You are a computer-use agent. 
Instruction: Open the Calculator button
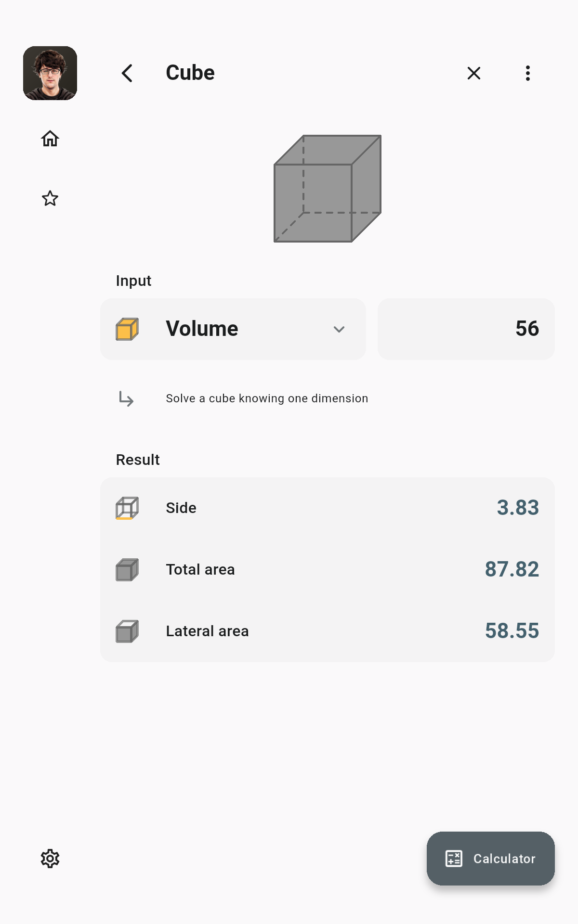(490, 859)
